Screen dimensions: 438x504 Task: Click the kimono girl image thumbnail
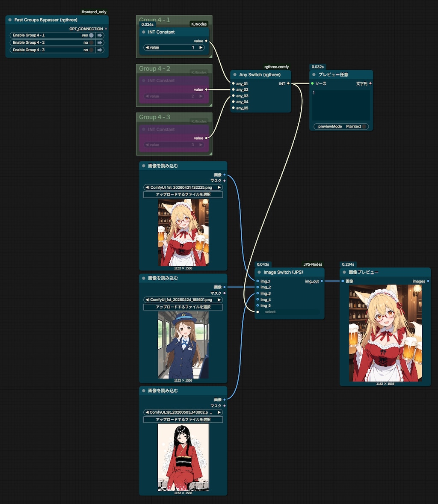[183, 457]
